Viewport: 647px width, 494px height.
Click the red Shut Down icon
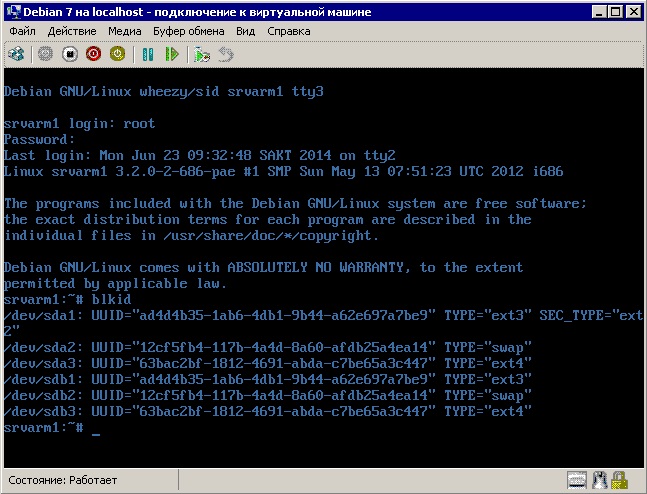tap(94, 54)
